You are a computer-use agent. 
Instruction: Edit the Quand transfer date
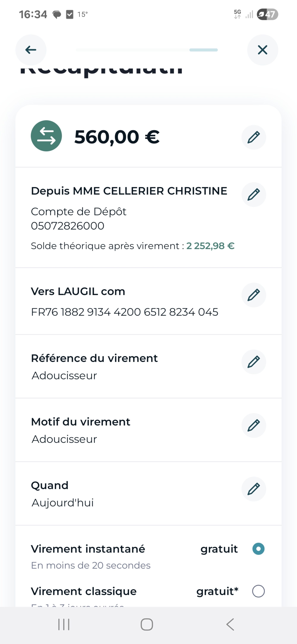point(253,489)
